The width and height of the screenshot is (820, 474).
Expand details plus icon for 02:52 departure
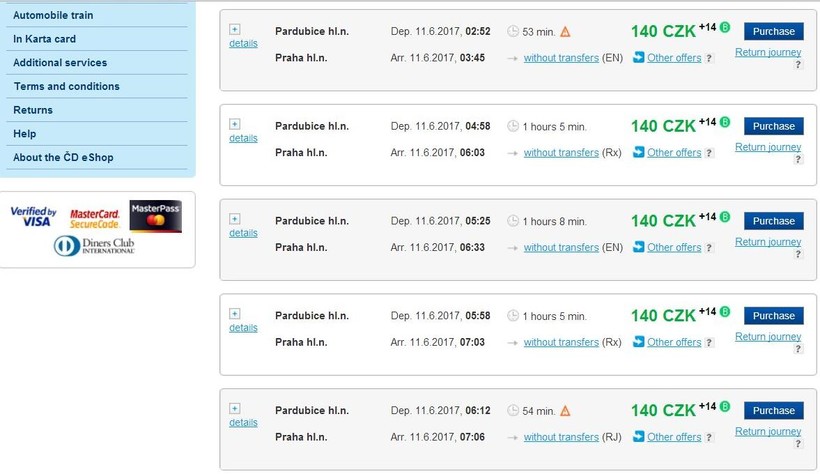pos(235,29)
